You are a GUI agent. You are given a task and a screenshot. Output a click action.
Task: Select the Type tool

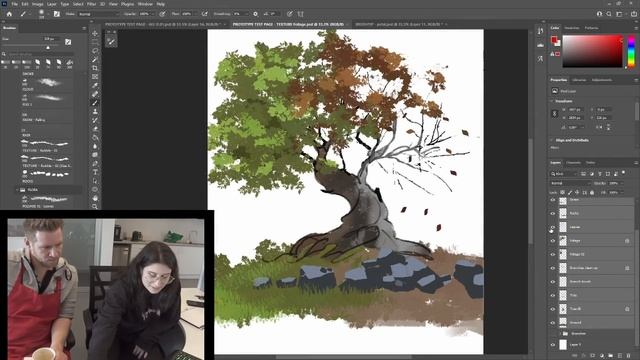click(95, 172)
